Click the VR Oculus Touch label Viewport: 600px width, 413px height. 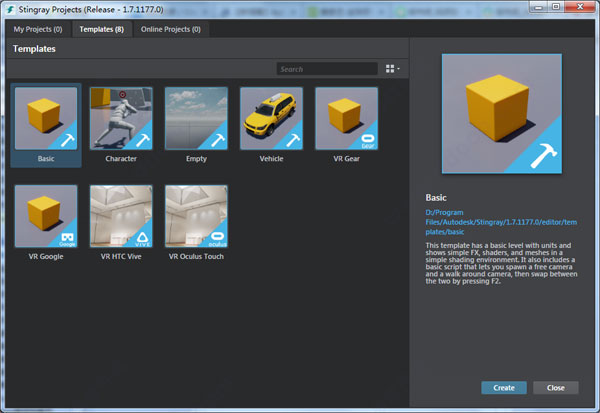[x=196, y=256]
